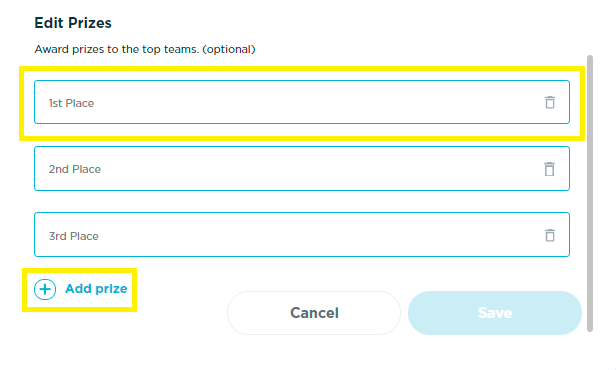616x370 pixels.
Task: Focus the 1st Place prize field
Action: click(x=302, y=102)
